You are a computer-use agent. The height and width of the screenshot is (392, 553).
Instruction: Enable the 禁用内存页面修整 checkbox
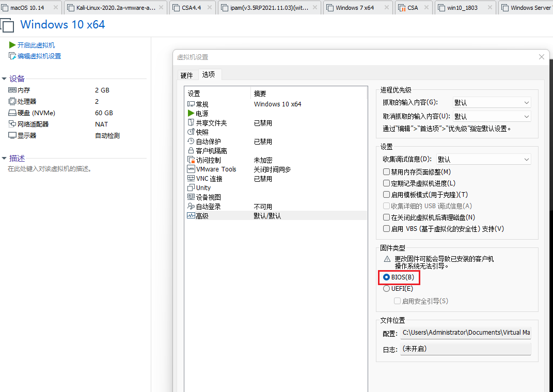click(386, 171)
